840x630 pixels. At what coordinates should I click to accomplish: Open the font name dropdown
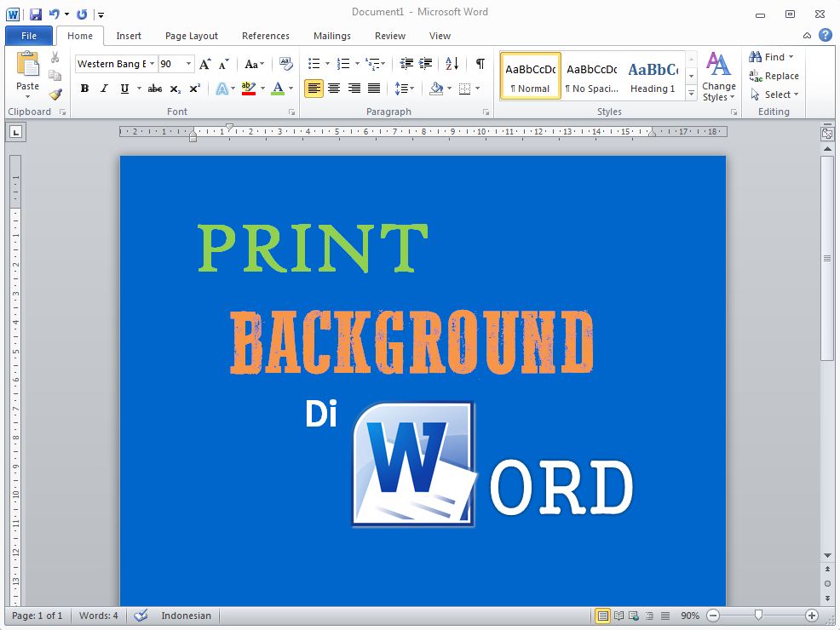tap(152, 64)
